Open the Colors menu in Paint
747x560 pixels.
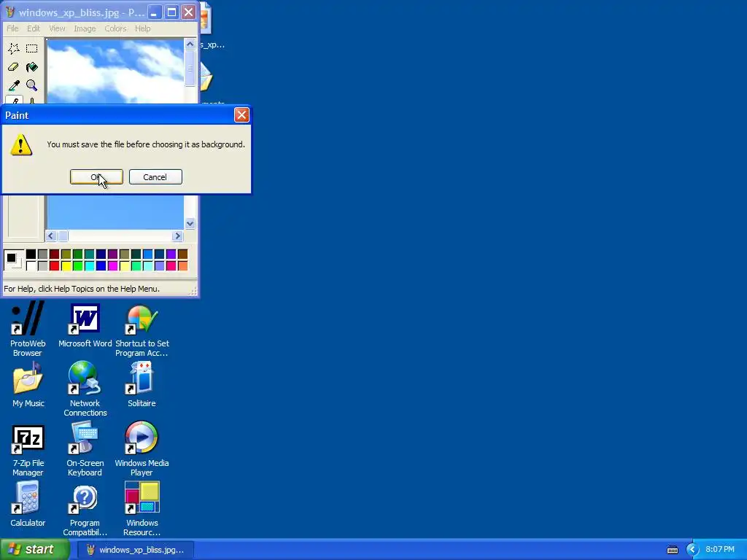coord(115,28)
